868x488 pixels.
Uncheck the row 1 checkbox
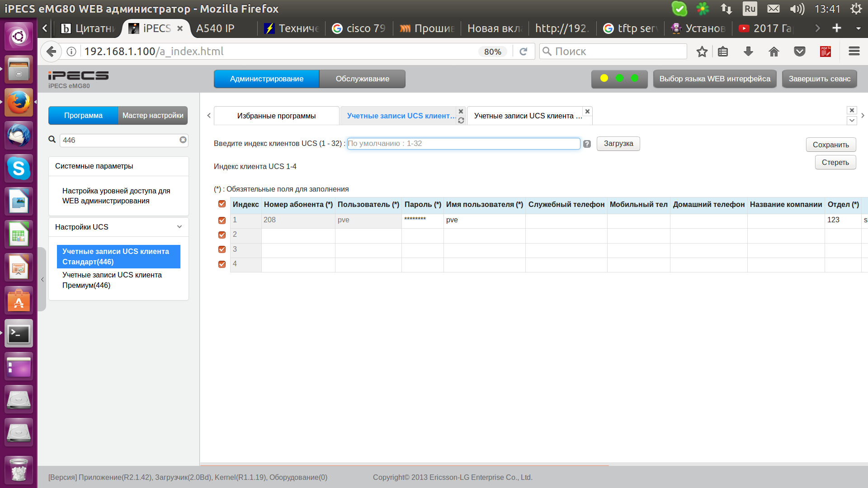click(222, 220)
